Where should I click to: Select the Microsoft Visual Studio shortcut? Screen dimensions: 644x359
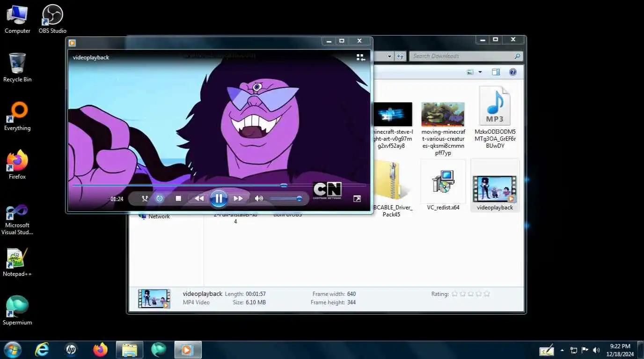(17, 219)
